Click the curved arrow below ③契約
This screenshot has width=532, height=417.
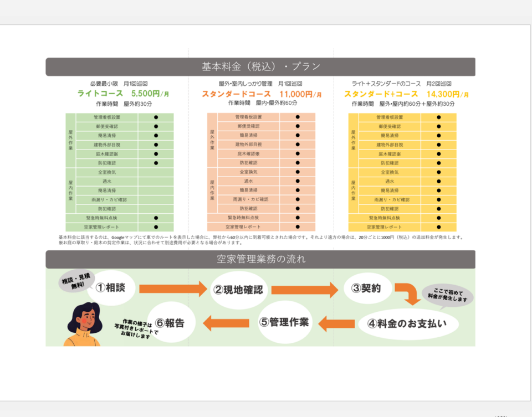pos(411,294)
